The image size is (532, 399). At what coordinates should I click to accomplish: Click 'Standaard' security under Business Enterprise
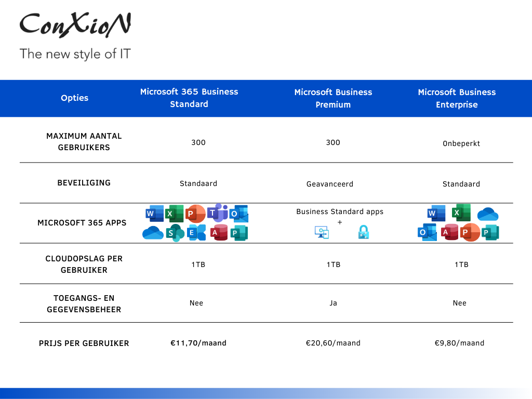point(461,184)
